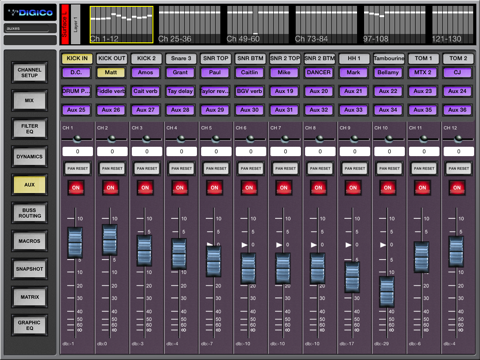This screenshot has height=360, width=480.
Task: Toggle the CH 3 ON button
Action: [x=145, y=188]
